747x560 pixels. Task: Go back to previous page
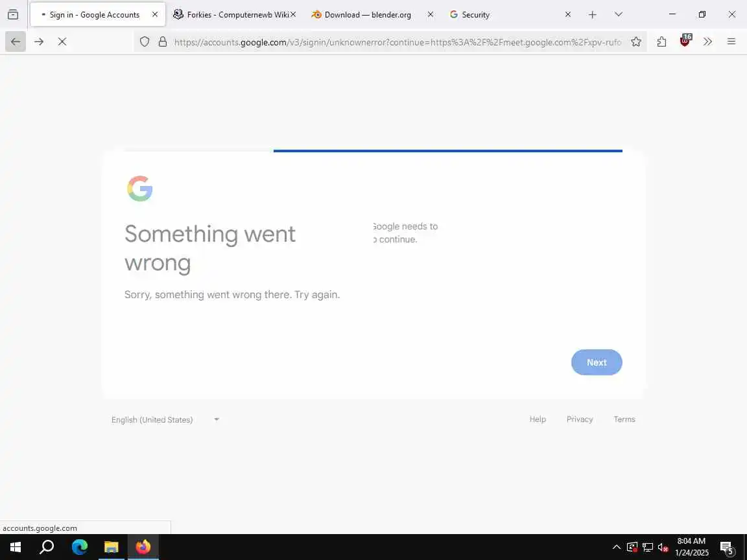[x=16, y=42]
